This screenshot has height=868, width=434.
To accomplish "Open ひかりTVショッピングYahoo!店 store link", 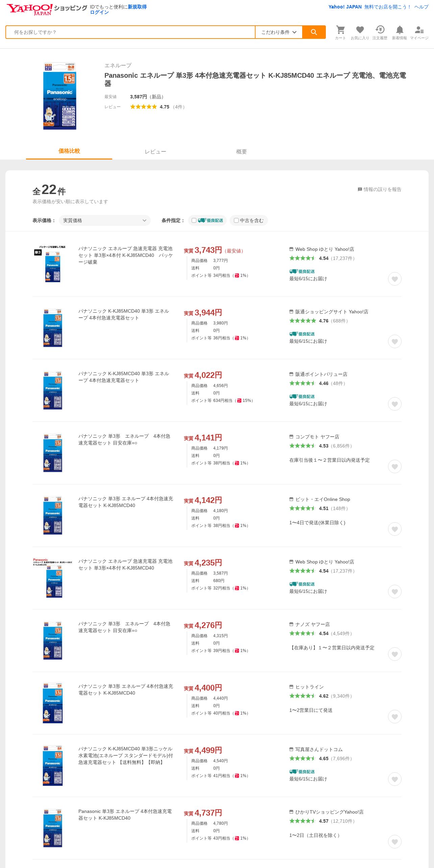I will coord(330,812).
